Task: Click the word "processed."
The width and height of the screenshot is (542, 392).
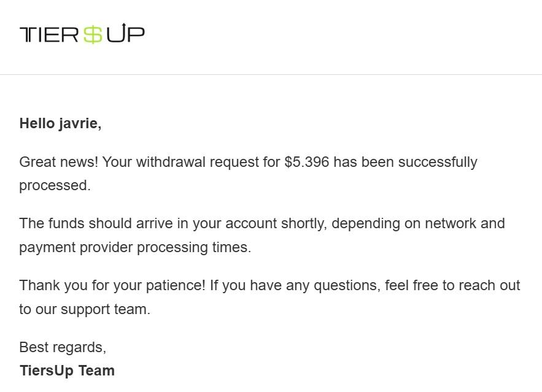Action: pyautogui.click(x=55, y=186)
